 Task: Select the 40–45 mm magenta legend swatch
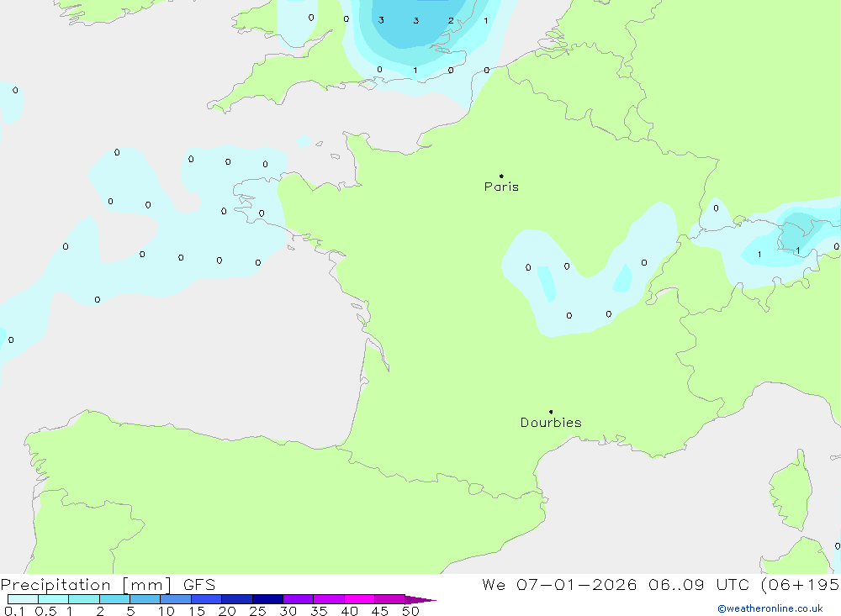(x=359, y=599)
